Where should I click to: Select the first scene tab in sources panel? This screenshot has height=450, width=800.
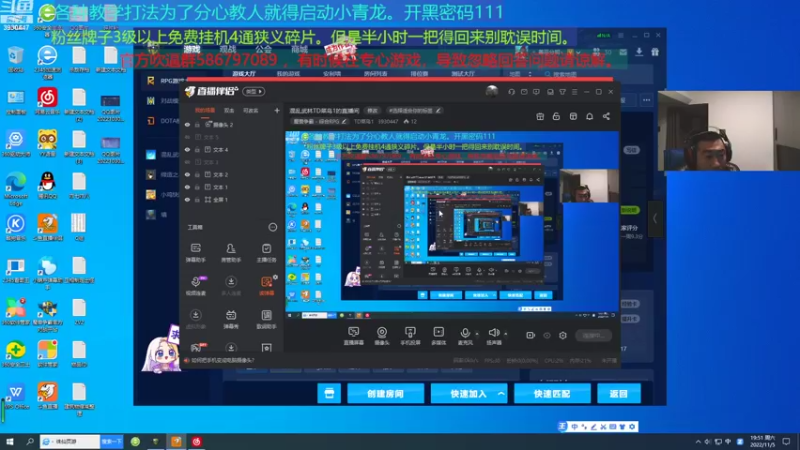[x=205, y=110]
